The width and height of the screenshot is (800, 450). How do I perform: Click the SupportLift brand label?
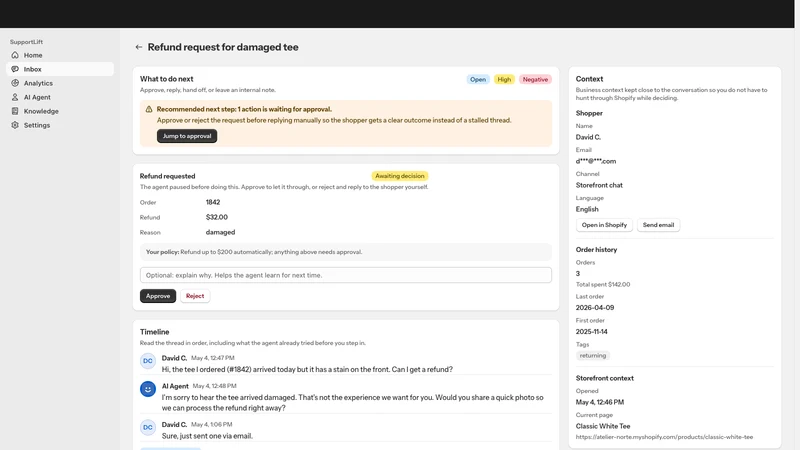tap(27, 42)
